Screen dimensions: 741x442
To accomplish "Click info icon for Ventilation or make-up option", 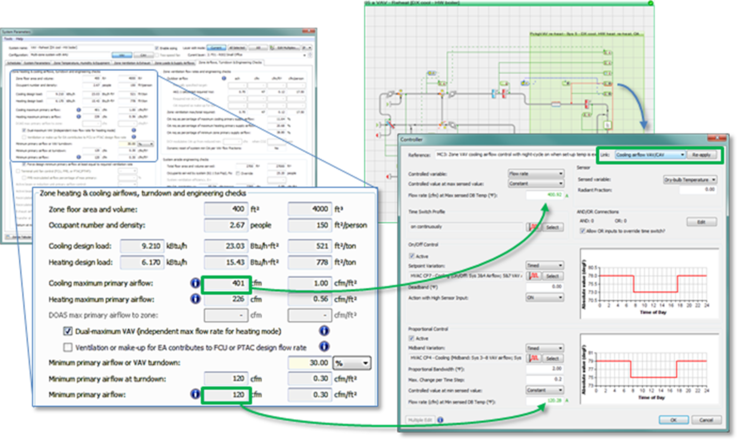I will [x=325, y=346].
